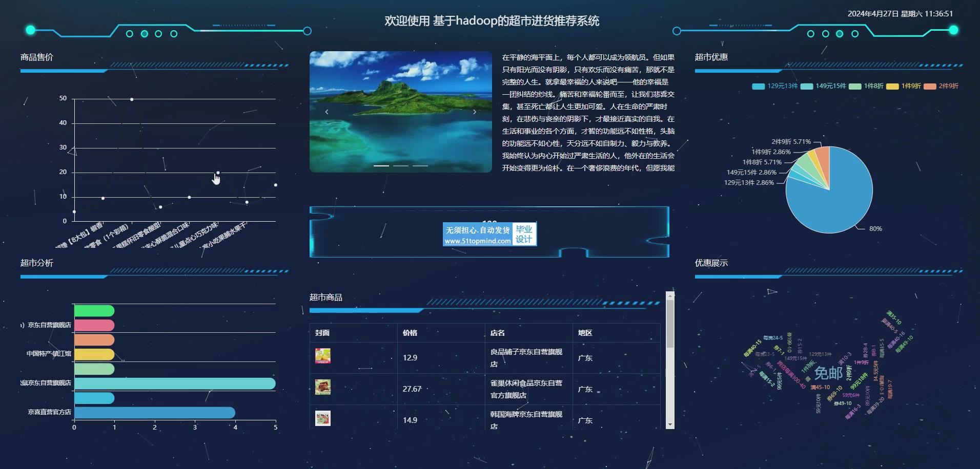The width and height of the screenshot is (980, 469).
Task: Click 雀巢休闲食品京东自营官方旗舰店 store name
Action: (x=526, y=389)
